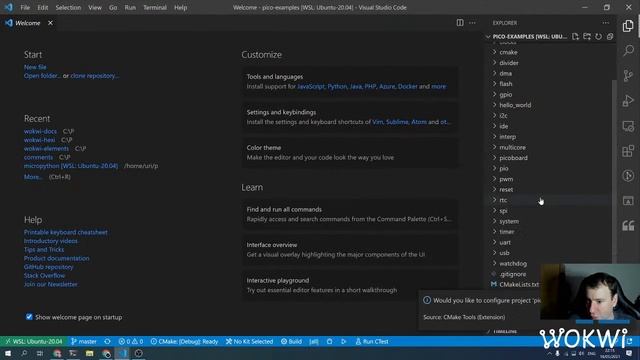The width and height of the screenshot is (640, 360).
Task: Uncheck Show welcome page on startup
Action: pyautogui.click(x=29, y=317)
